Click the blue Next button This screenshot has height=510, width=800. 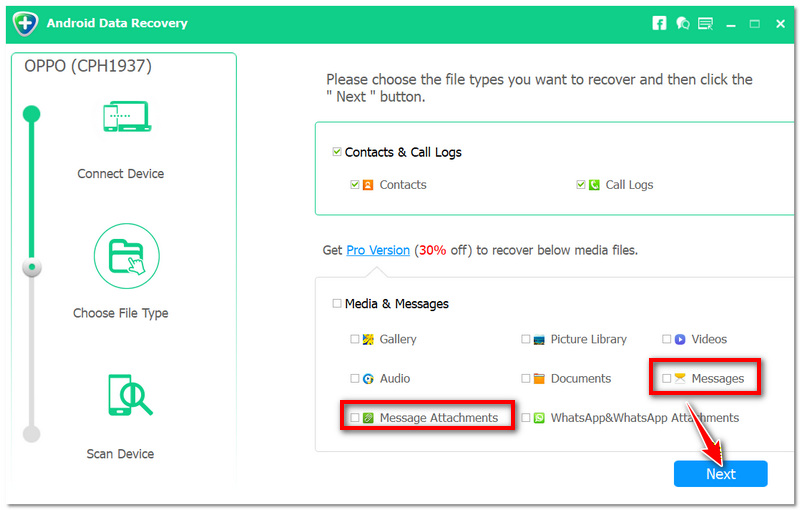coord(720,474)
